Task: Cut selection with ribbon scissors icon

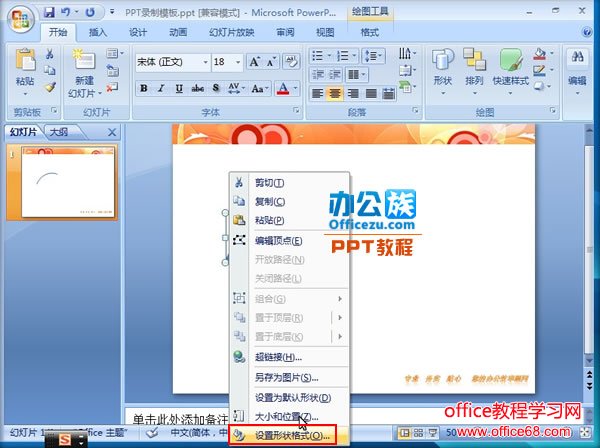Action: pyautogui.click(x=49, y=54)
